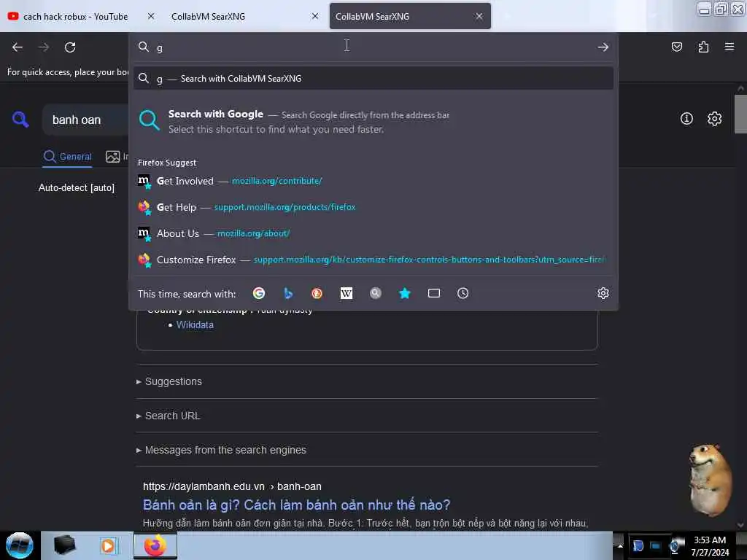Image resolution: width=747 pixels, height=560 pixels.
Task: Close the middle CollabVM SearXNG tab
Action: tap(315, 16)
